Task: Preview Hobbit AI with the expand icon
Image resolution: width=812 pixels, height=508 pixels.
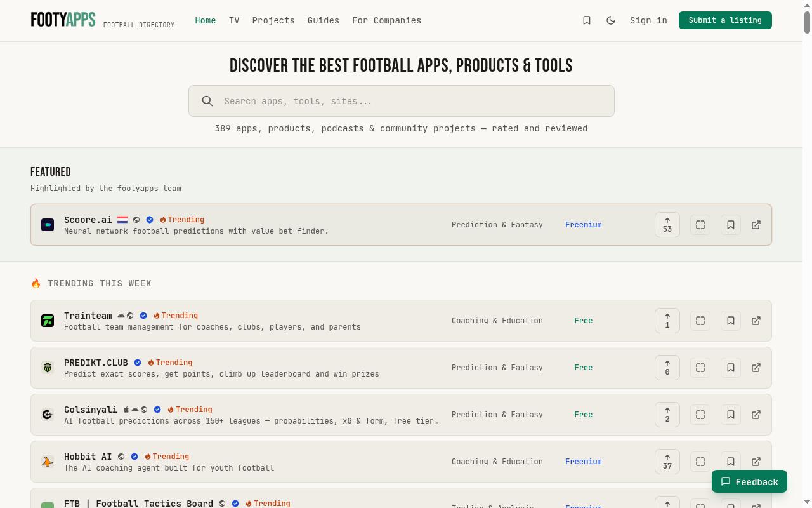Action: pyautogui.click(x=700, y=462)
